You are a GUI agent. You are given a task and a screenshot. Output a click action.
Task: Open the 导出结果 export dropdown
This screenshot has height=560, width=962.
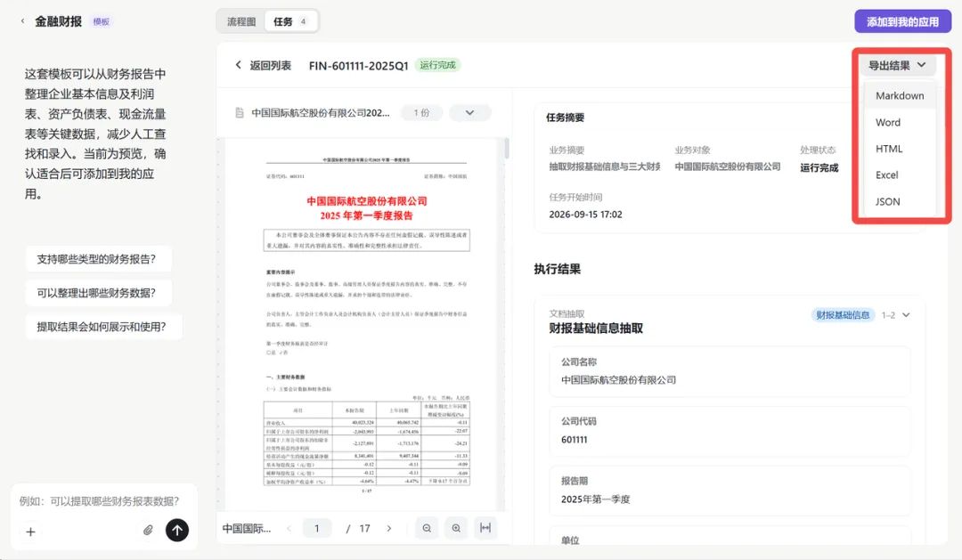(897, 65)
